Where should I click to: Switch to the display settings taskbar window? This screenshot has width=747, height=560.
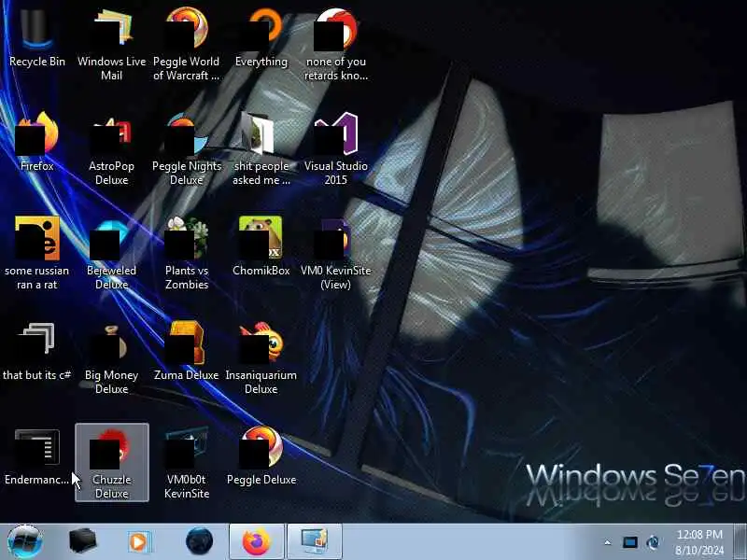point(314,541)
